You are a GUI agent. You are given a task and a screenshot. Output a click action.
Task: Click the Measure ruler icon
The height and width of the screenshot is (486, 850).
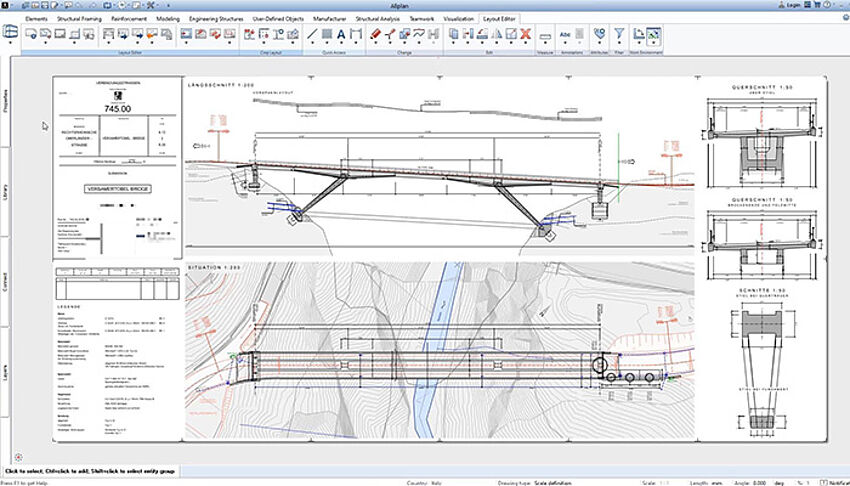(x=545, y=35)
